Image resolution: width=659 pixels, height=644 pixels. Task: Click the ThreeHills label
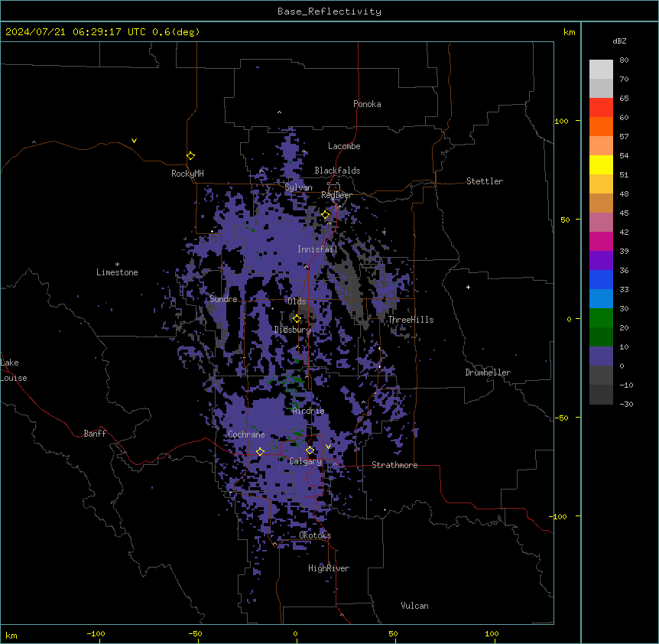[411, 320]
